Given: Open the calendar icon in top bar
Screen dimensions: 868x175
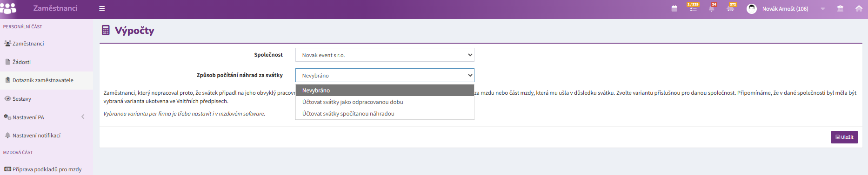Looking at the screenshot, I should [674, 8].
